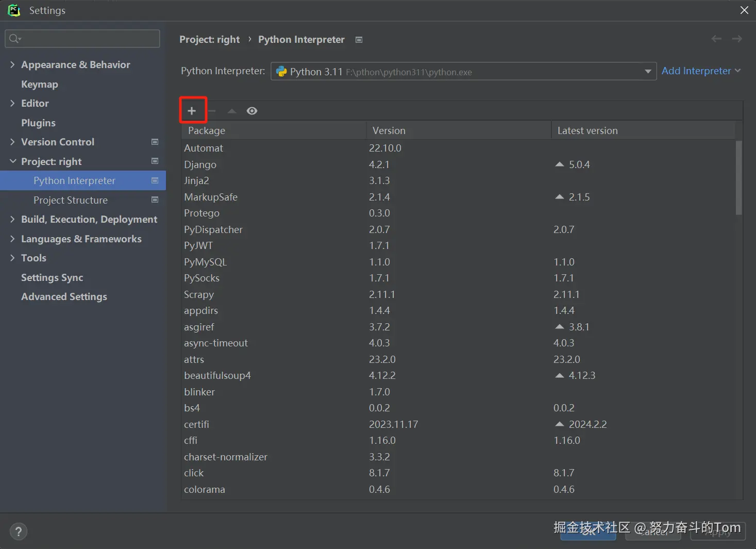Click the minus uninstall package icon
This screenshot has height=549, width=756.
pyautogui.click(x=212, y=111)
